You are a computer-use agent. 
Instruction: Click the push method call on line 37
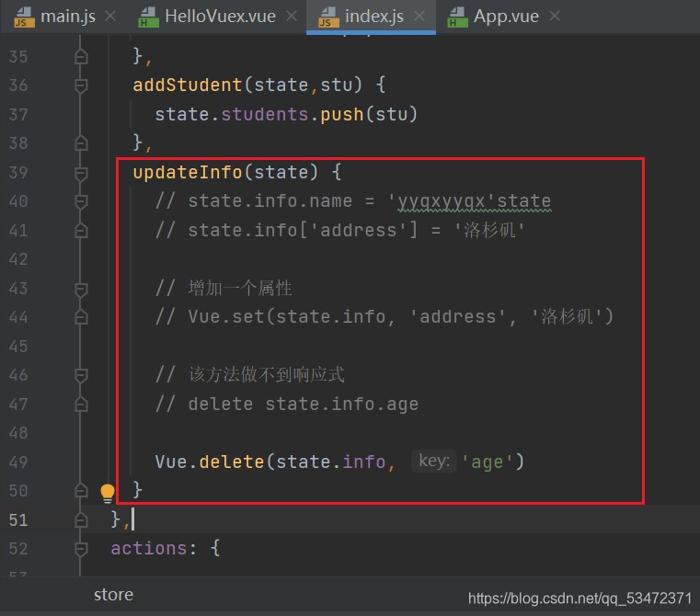point(342,115)
